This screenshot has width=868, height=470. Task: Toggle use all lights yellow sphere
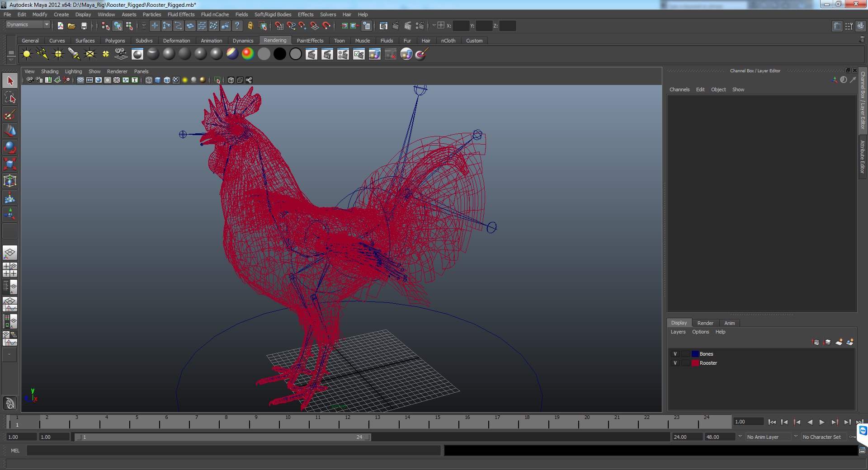pos(185,80)
